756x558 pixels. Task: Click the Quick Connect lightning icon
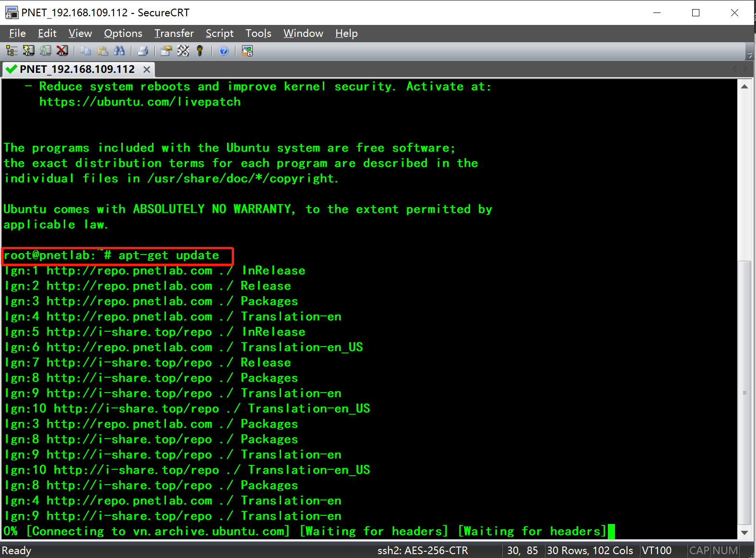click(x=29, y=51)
